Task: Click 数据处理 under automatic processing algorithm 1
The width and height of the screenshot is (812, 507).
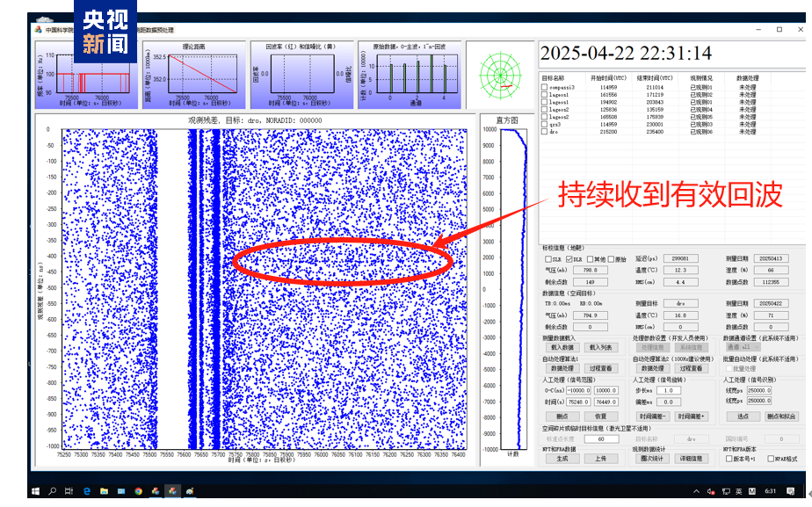Action: coord(562,368)
